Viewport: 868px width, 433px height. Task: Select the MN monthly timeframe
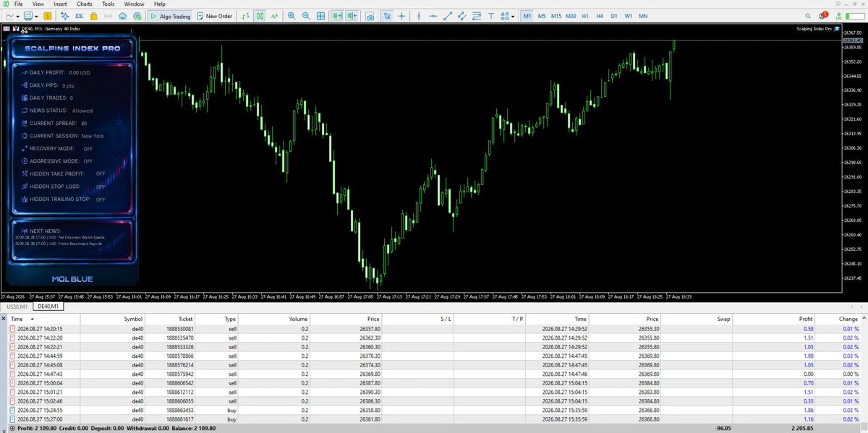643,16
